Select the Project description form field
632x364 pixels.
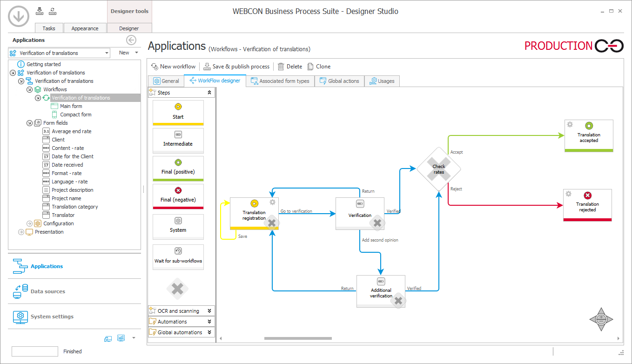point(73,190)
